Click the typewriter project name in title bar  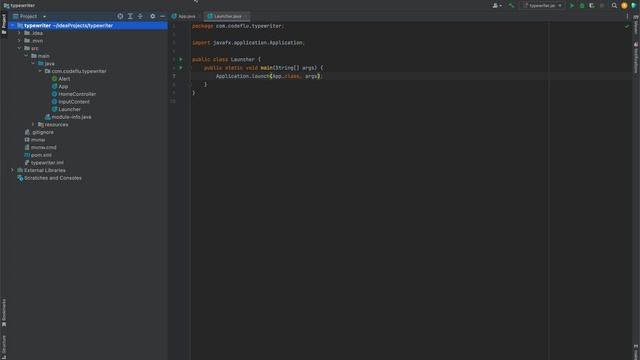point(22,6)
